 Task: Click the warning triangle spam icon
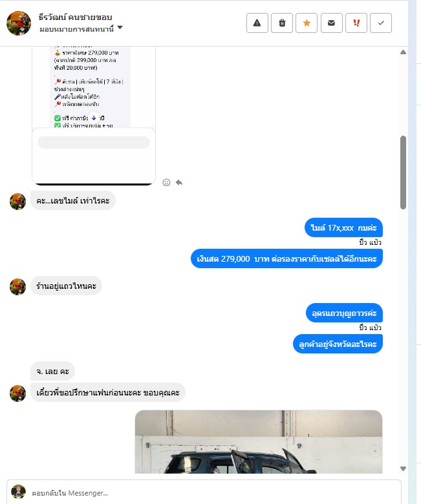(257, 23)
